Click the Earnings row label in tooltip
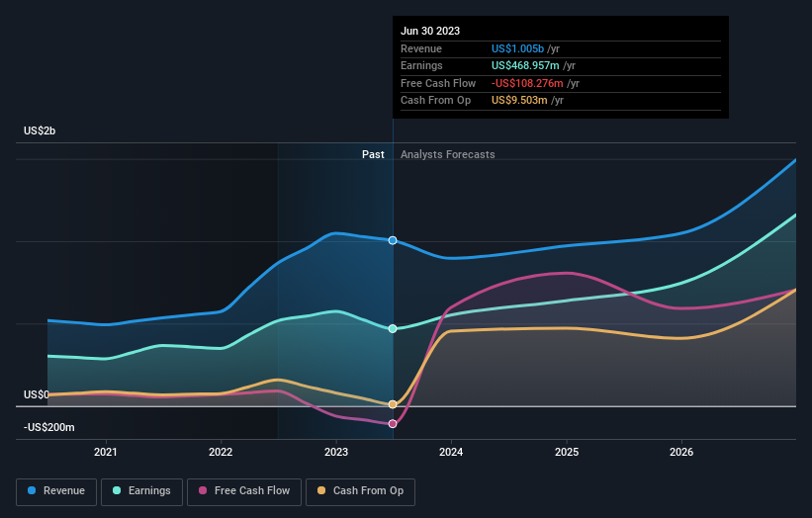Screen dimensions: 812x518 (421, 65)
